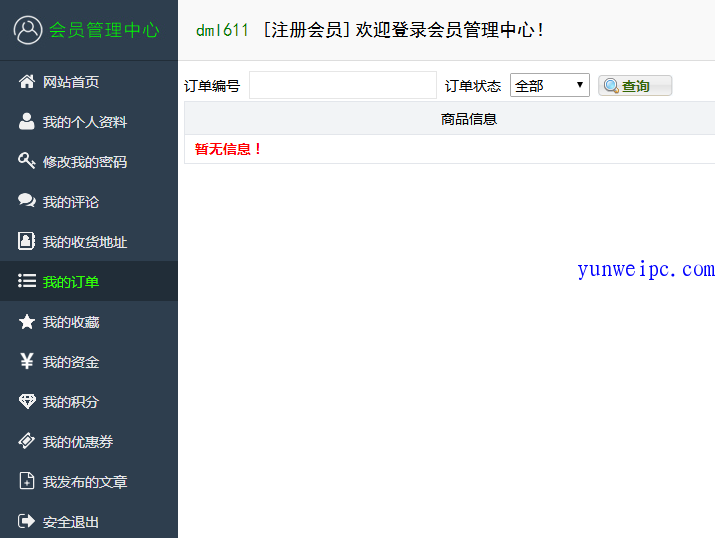Go to 我发布的文章 menu item

point(84,482)
